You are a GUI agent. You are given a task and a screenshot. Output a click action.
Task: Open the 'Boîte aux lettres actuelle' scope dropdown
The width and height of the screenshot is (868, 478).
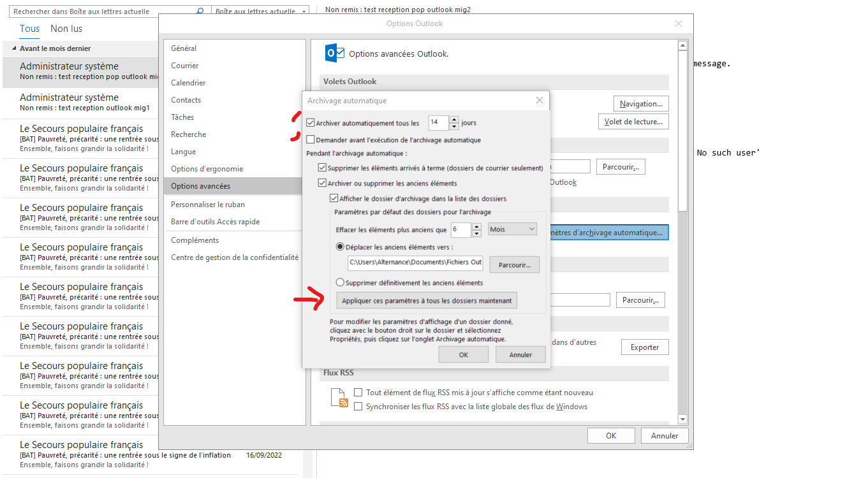260,11
